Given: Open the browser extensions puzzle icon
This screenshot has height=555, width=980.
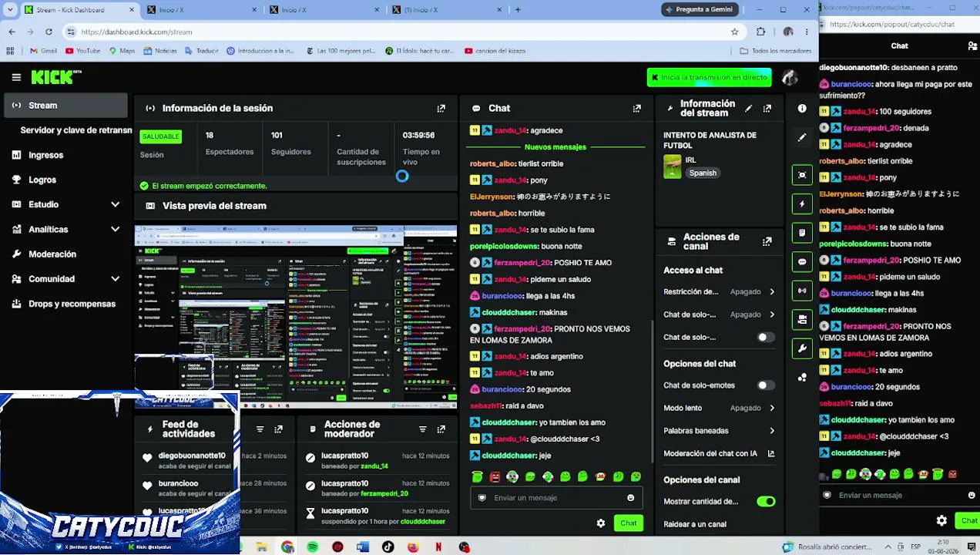Looking at the screenshot, I should 761,32.
